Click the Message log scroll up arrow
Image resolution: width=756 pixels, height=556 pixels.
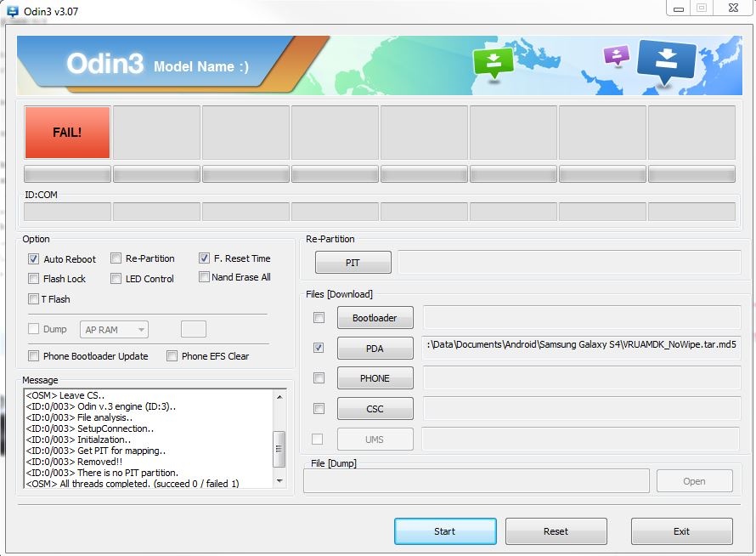point(279,397)
